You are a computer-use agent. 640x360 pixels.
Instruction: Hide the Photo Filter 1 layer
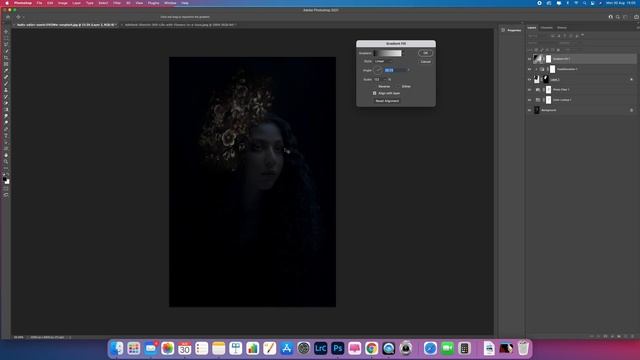tap(529, 90)
